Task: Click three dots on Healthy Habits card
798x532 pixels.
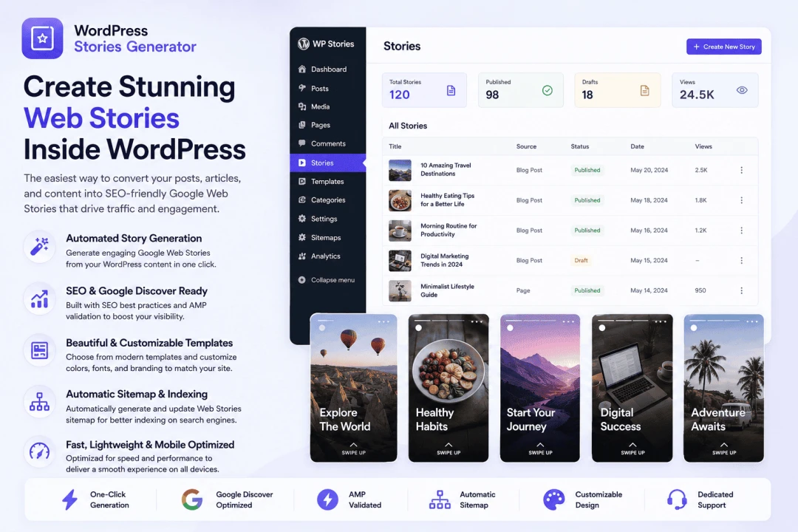Action: click(477, 321)
